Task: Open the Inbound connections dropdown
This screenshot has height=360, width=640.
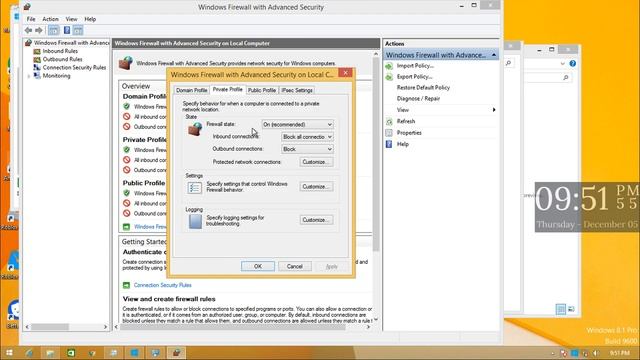Action: (307, 137)
